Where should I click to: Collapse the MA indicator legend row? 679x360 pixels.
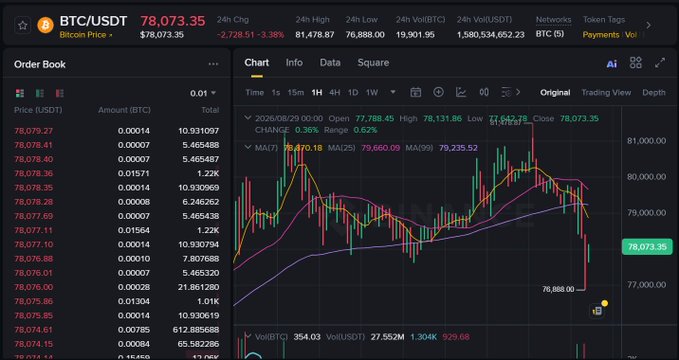248,147
